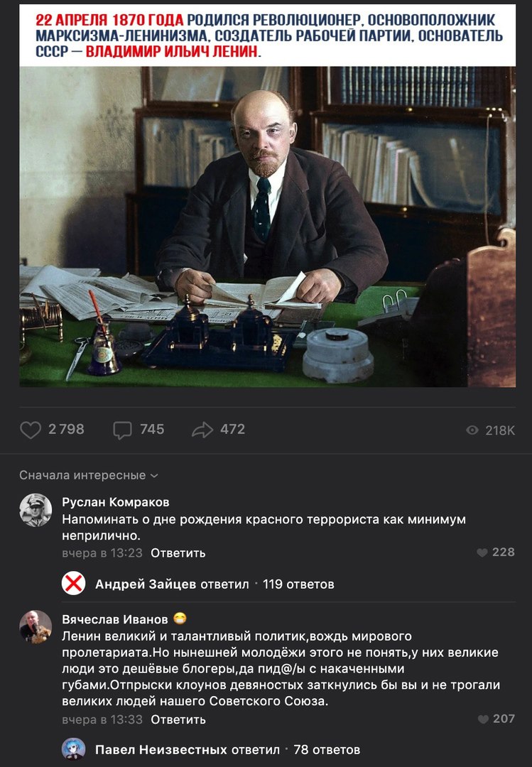Like Вячеслав Иванов's comment heart
Screen dimensions: 532x767
tap(483, 719)
